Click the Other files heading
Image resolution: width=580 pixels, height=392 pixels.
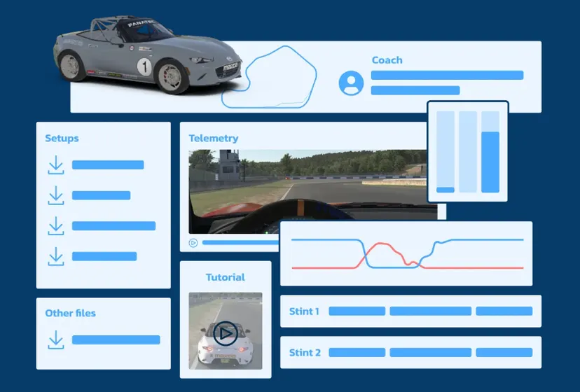click(x=70, y=313)
